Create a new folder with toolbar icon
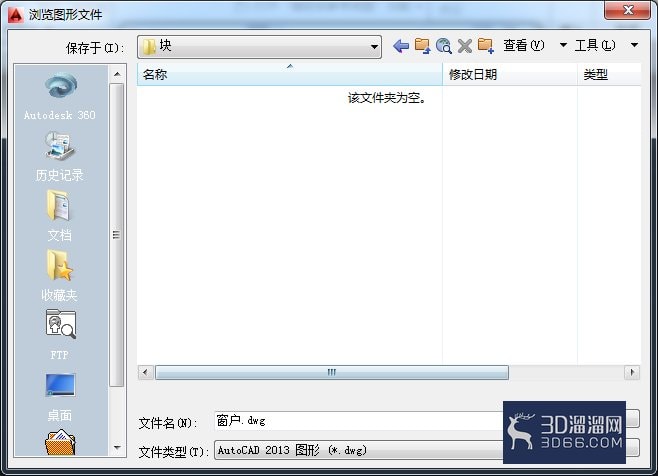Screen dimensions: 658x476 [x=486, y=45]
